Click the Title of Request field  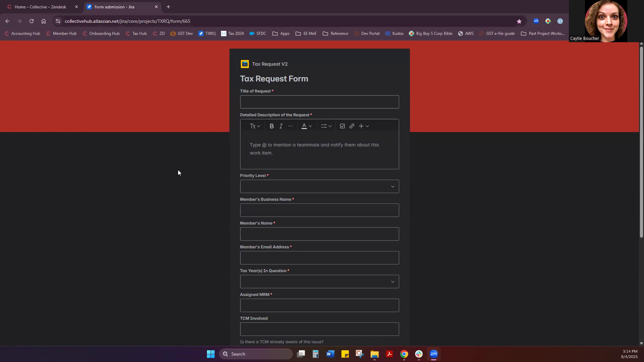pyautogui.click(x=319, y=102)
